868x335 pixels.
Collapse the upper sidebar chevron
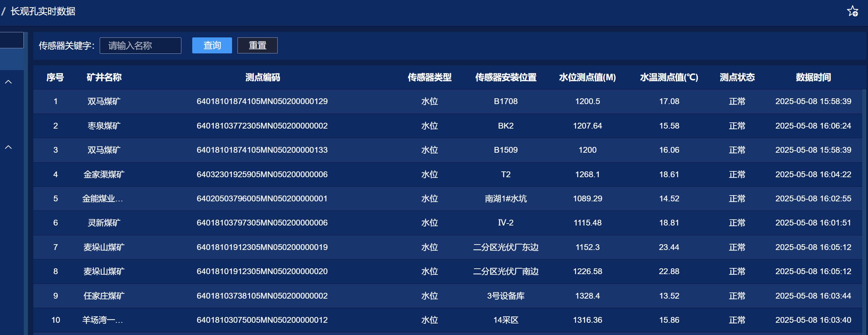tap(9, 82)
